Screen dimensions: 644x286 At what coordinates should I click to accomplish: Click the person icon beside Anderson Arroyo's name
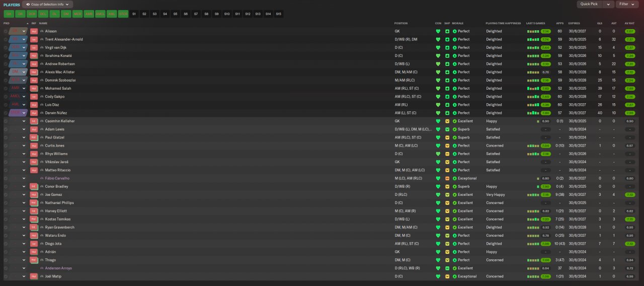pyautogui.click(x=42, y=268)
